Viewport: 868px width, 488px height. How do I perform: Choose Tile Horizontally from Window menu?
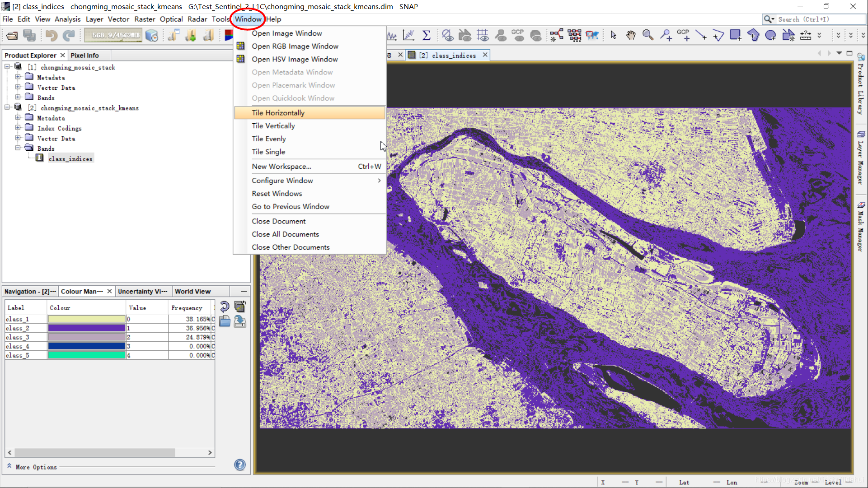point(310,113)
